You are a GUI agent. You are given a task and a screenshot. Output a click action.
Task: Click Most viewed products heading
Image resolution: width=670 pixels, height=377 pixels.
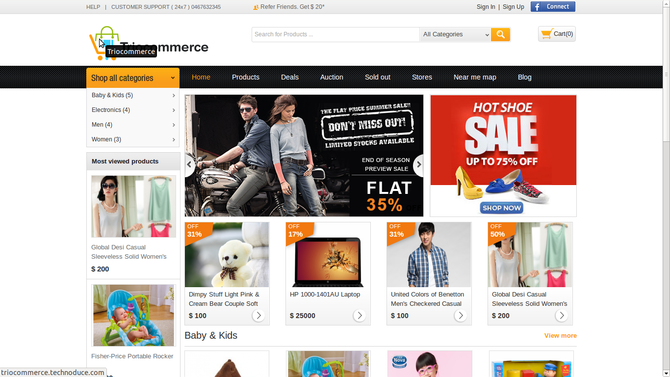(x=125, y=162)
